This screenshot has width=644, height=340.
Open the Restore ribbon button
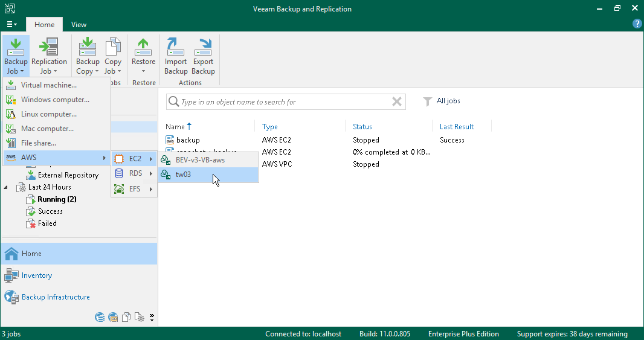[143, 56]
